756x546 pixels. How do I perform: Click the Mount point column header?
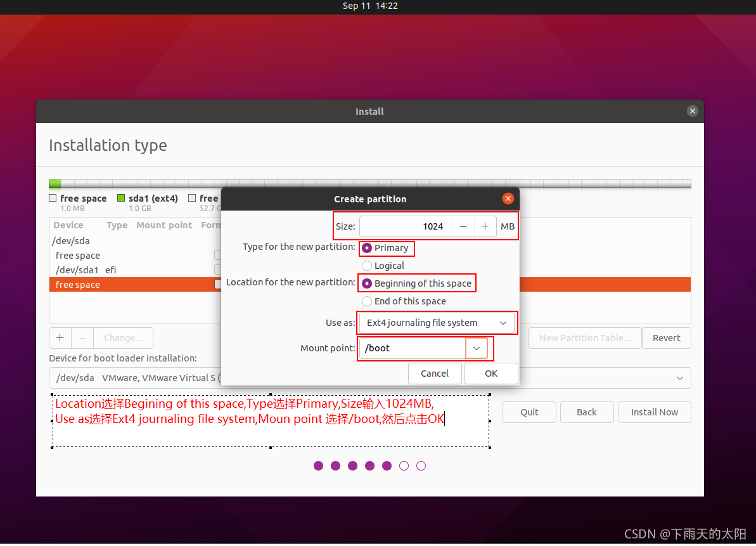coord(164,225)
